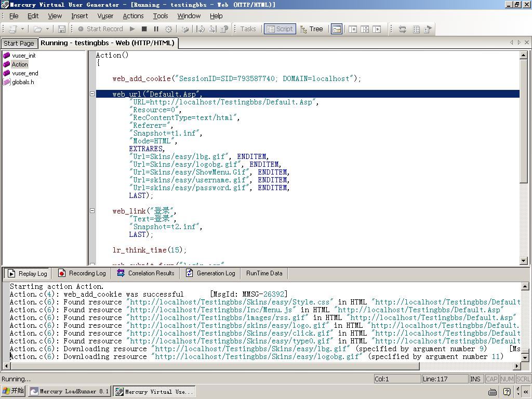The image size is (532, 399).
Task: Select vuser_init in the script tree
Action: pyautogui.click(x=23, y=56)
